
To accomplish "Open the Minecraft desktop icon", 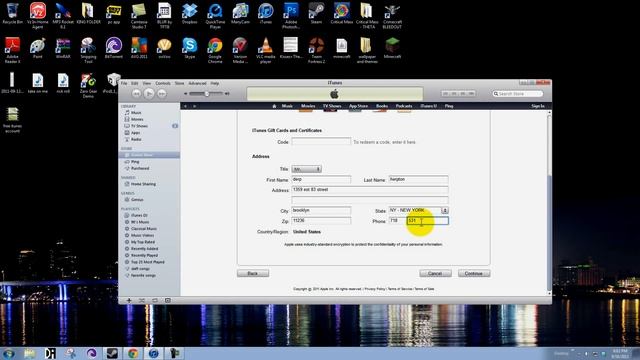I will (392, 48).
